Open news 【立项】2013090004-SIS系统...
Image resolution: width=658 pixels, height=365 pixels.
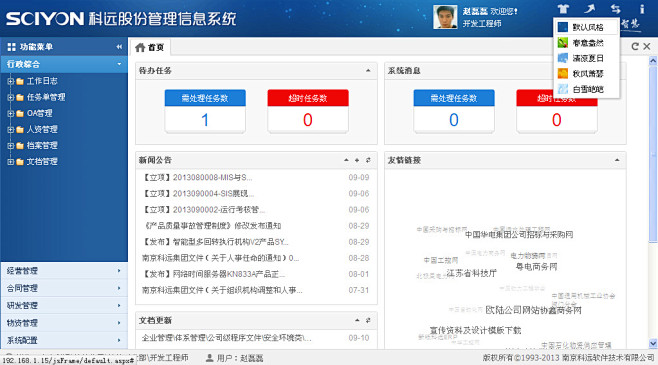coord(198,193)
